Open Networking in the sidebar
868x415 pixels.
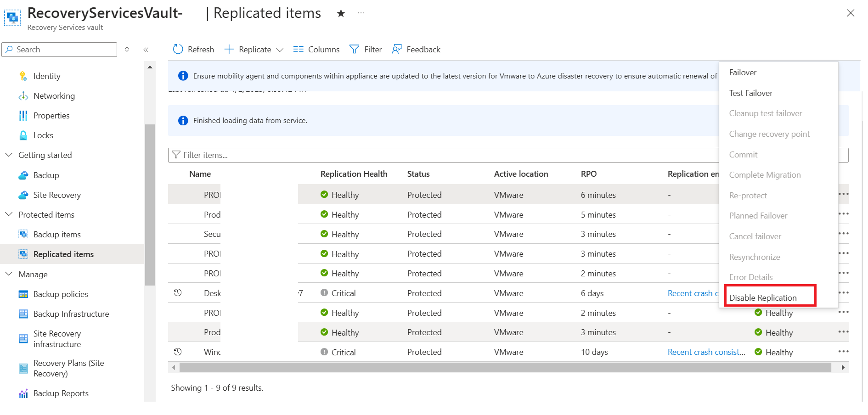coord(54,96)
